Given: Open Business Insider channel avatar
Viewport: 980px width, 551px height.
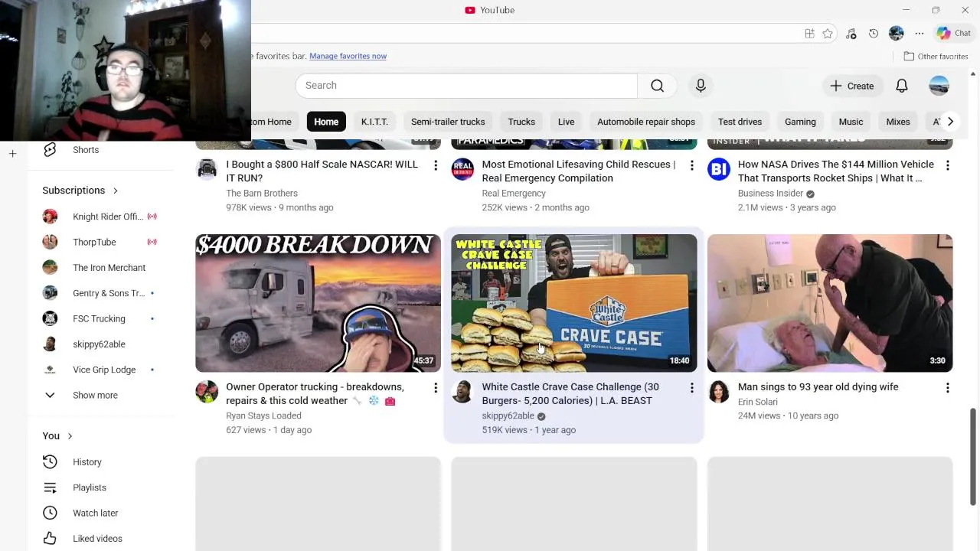Looking at the screenshot, I should (x=718, y=169).
